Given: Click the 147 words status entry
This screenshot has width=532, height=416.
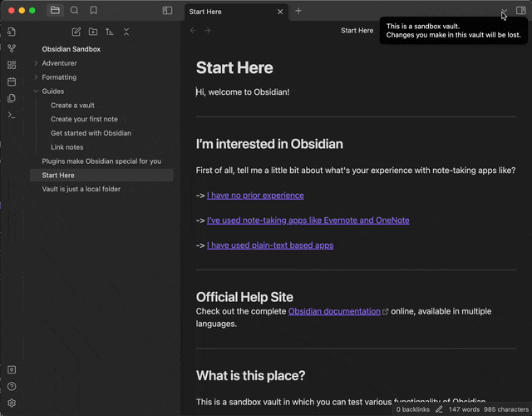Looking at the screenshot, I should (464, 409).
